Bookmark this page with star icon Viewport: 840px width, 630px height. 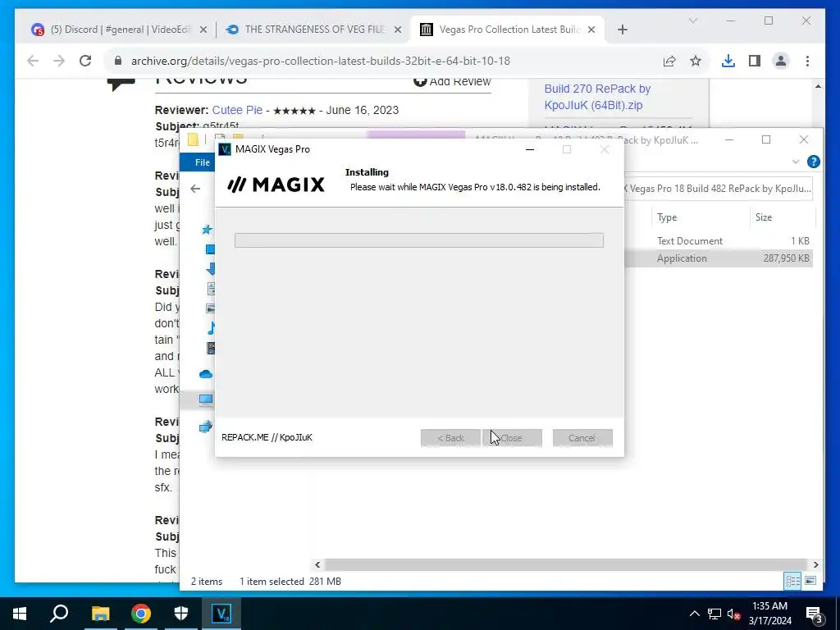pyautogui.click(x=696, y=61)
